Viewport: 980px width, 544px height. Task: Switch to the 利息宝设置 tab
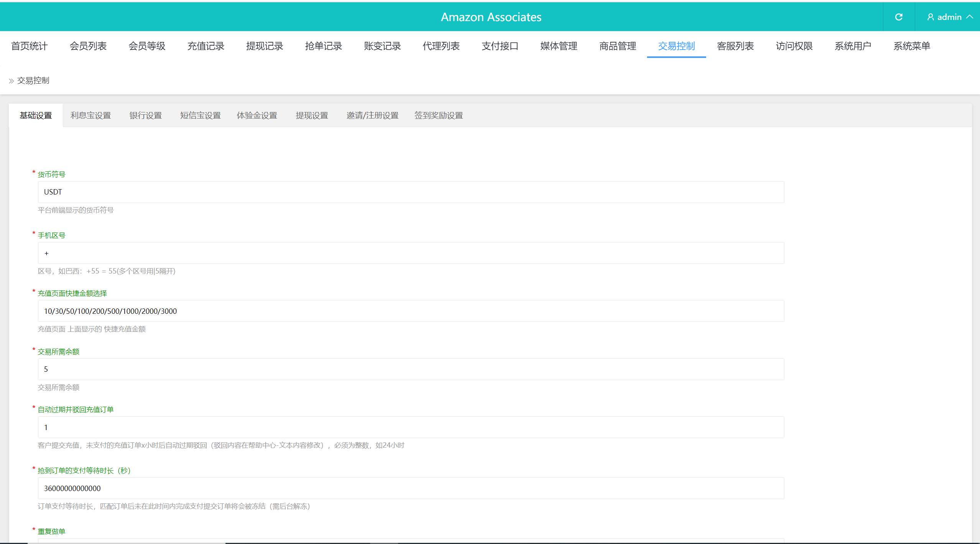point(91,115)
